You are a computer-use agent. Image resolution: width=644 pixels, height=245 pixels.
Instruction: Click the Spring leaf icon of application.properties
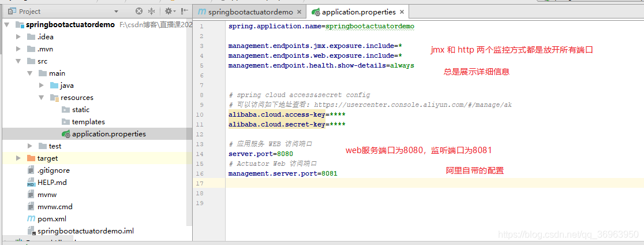coord(66,134)
